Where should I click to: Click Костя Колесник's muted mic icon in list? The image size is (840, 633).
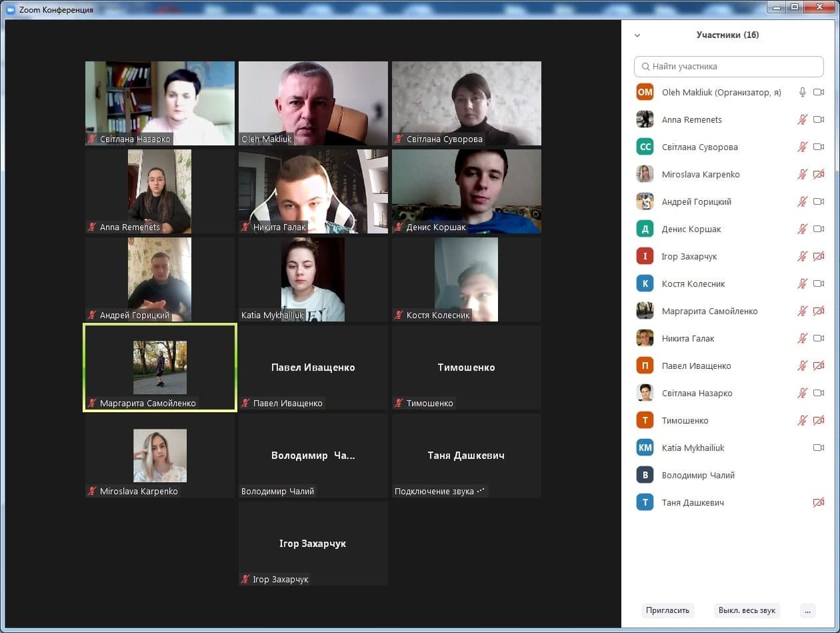tap(803, 283)
